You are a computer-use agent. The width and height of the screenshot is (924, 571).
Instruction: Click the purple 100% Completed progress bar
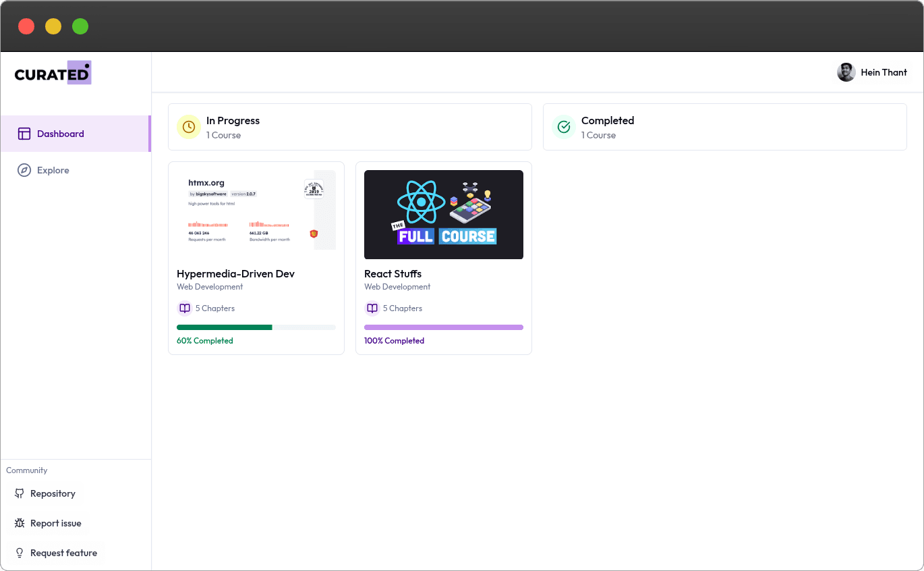(x=443, y=327)
